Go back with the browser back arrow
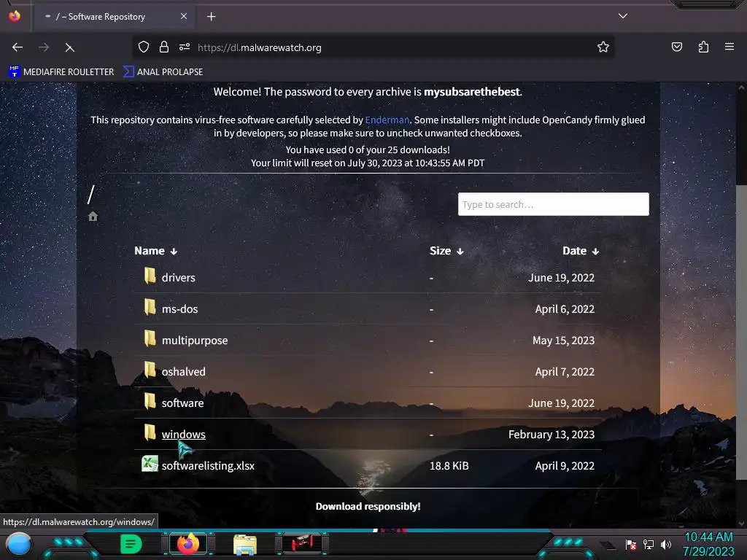Screen dimensions: 747x560 click(x=18, y=47)
